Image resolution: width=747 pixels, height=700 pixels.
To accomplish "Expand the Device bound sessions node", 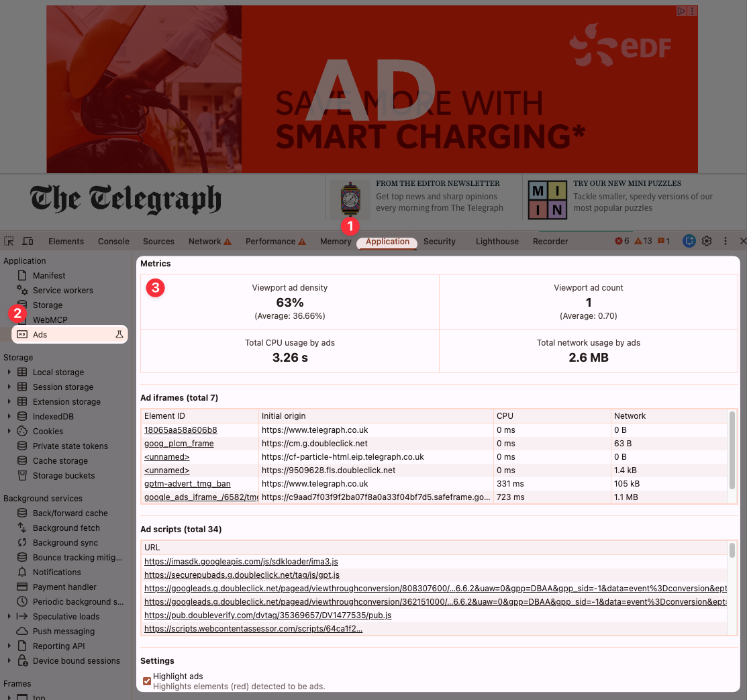I will pyautogui.click(x=9, y=660).
